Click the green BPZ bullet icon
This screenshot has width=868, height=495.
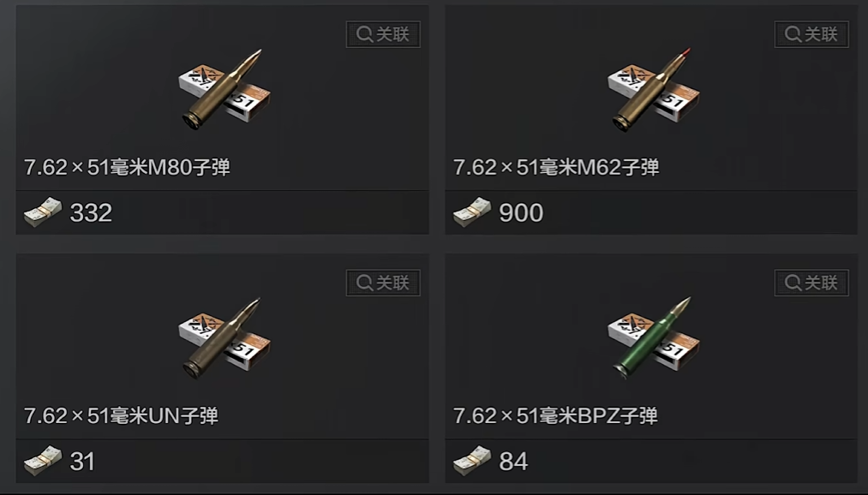[653, 338]
